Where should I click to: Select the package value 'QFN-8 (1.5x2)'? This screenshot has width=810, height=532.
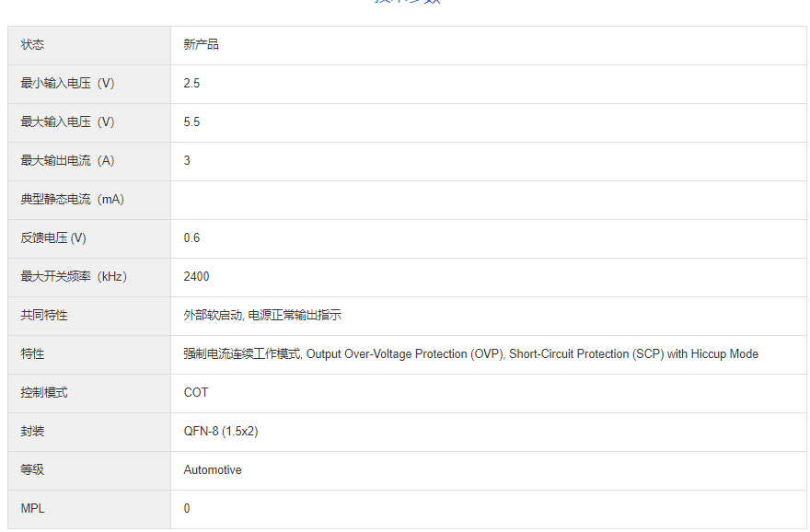[x=221, y=432]
